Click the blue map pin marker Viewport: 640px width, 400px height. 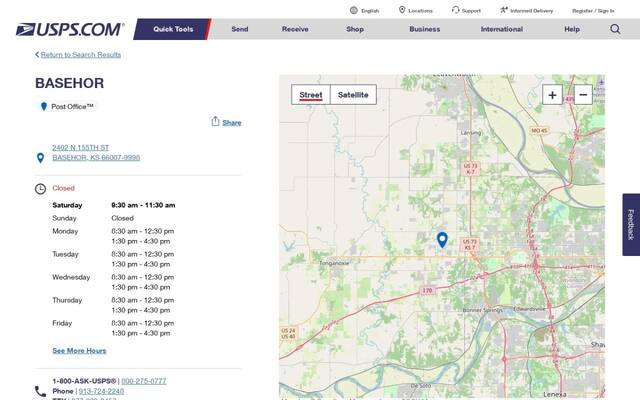pyautogui.click(x=442, y=240)
